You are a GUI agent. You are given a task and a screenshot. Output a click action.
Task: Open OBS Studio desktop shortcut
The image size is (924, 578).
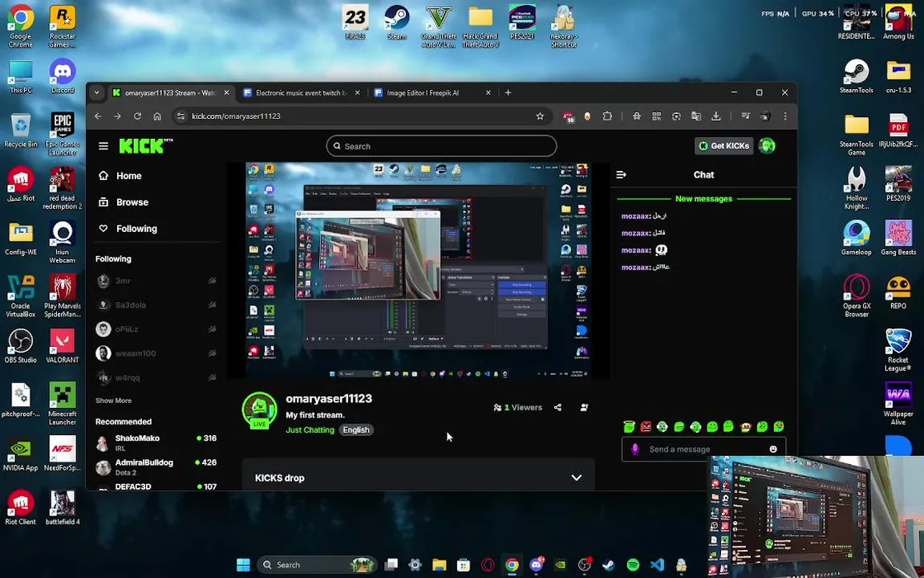(x=21, y=346)
